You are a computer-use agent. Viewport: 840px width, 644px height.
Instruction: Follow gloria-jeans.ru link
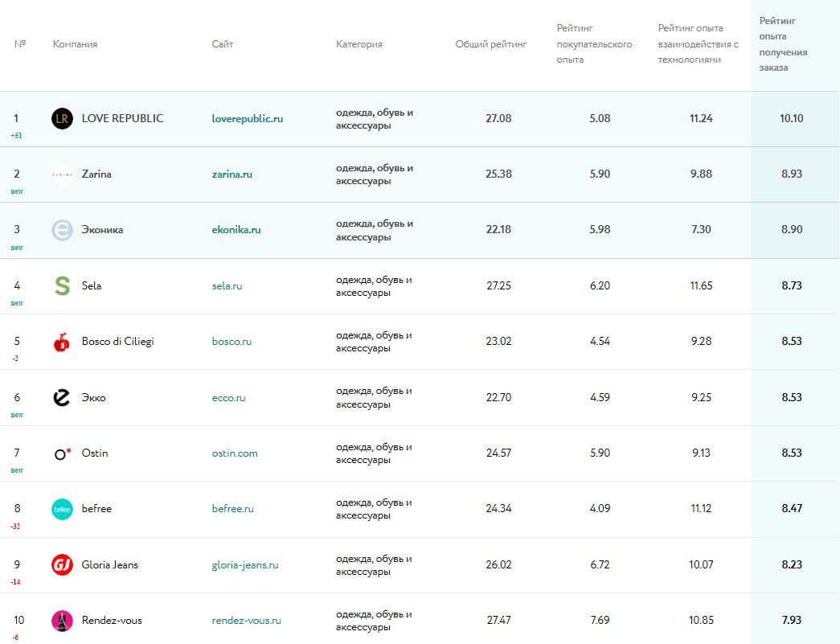coord(245,565)
